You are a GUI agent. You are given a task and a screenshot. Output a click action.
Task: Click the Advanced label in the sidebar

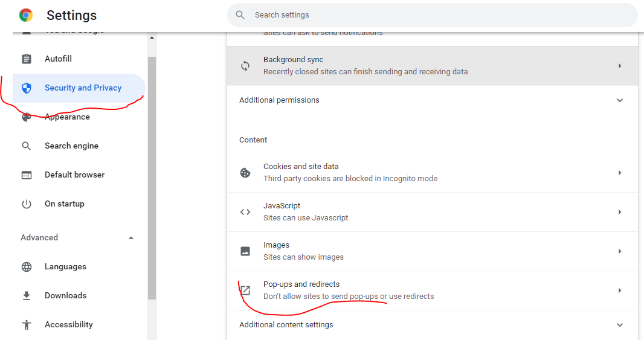click(x=39, y=238)
